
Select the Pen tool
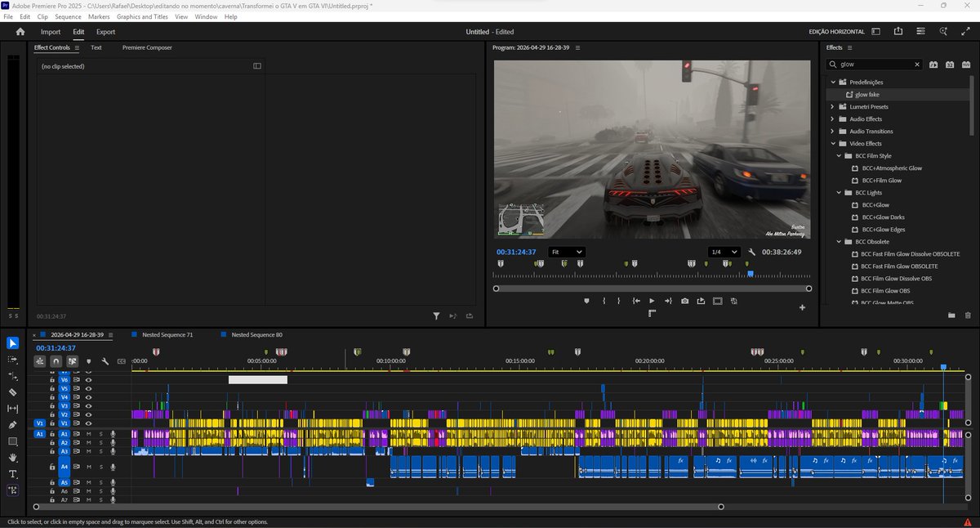click(13, 425)
